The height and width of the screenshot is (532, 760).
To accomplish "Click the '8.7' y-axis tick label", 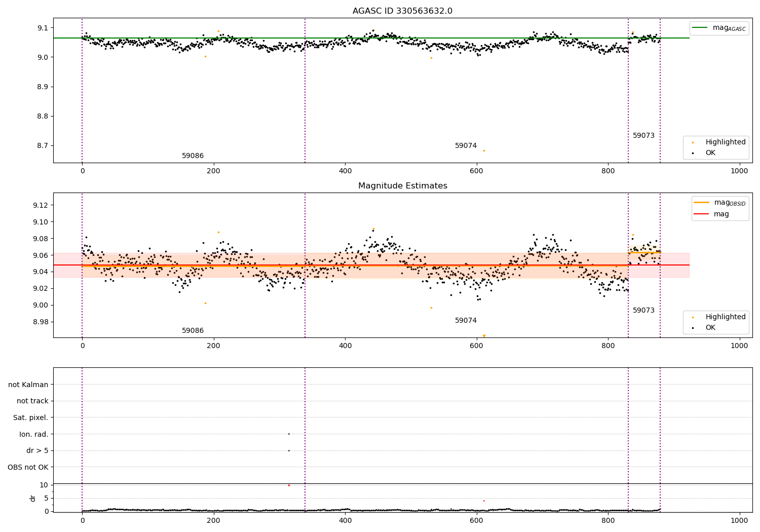I will pos(43,145).
